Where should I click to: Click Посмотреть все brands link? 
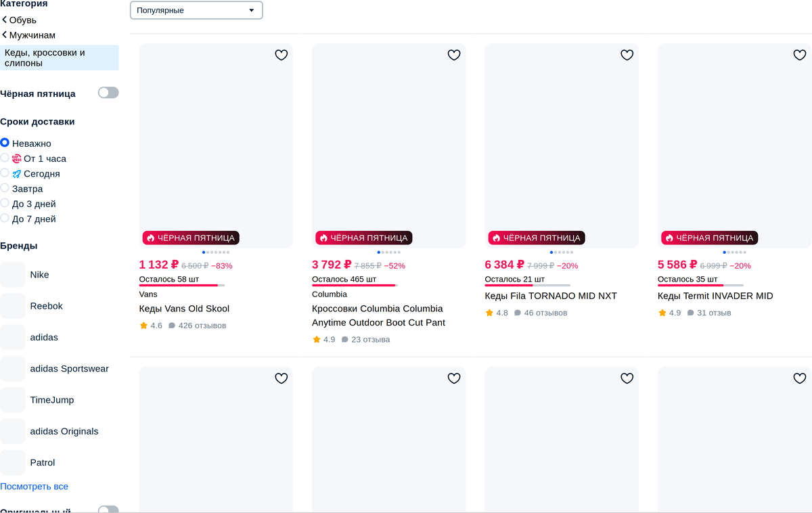tap(34, 487)
